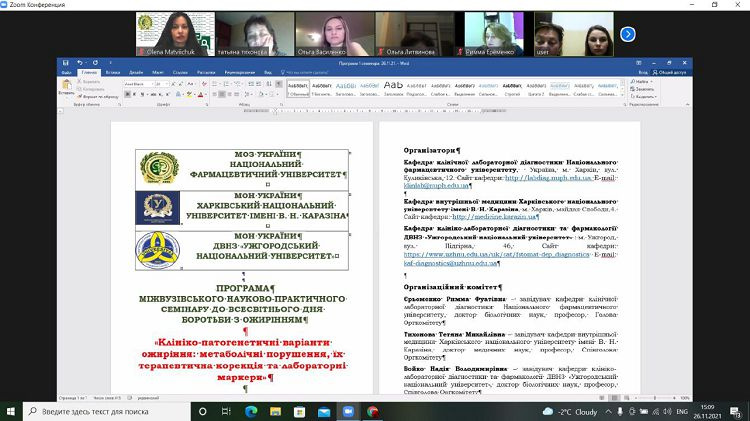Click the Windows taskbar search box
Image resolution: width=750 pixels, height=421 pixels.
106,411
